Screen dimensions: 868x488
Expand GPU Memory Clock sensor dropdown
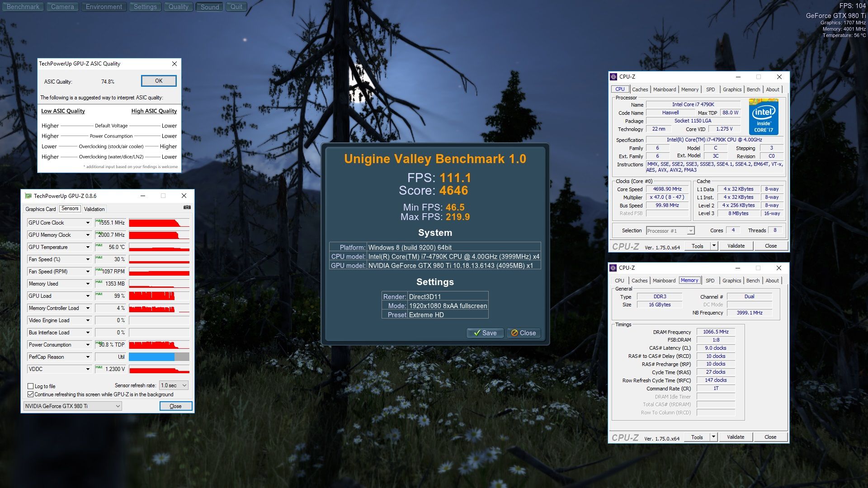pyautogui.click(x=88, y=235)
